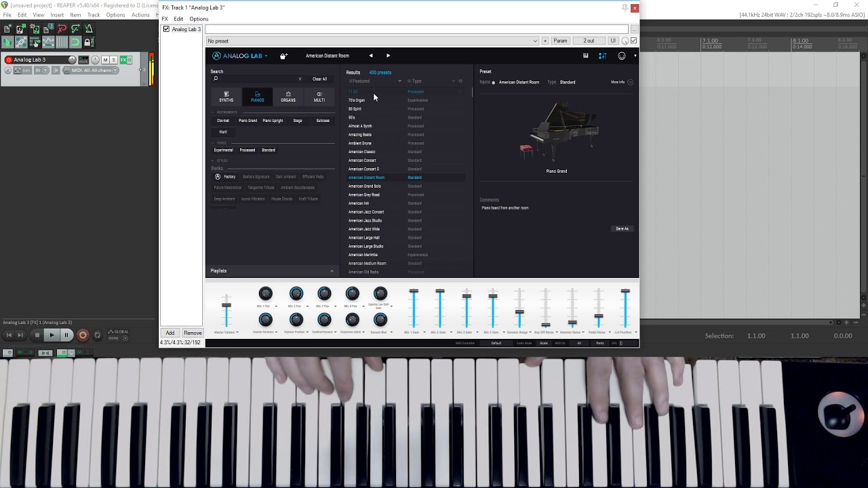Screen dimensions: 868x488
Task: Click the Clear All filters button
Action: (x=319, y=79)
